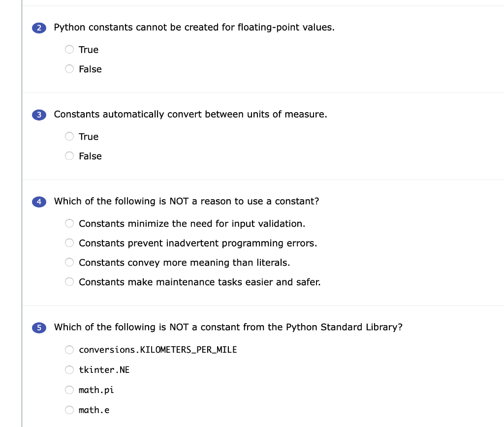Click the question 5 number badge
Screen dimensions: 504x427
[39, 328]
